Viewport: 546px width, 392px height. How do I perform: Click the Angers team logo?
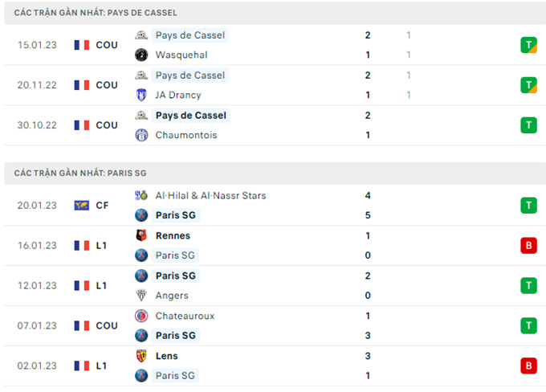[141, 296]
